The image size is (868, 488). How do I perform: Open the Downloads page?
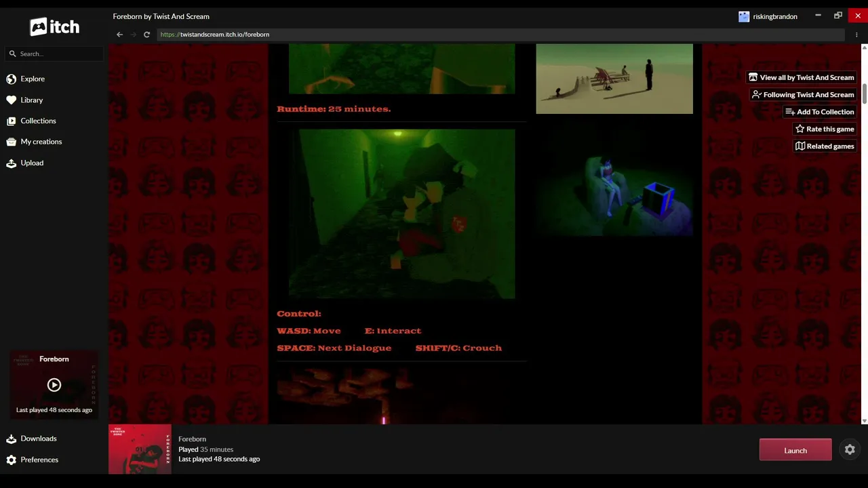point(39,439)
